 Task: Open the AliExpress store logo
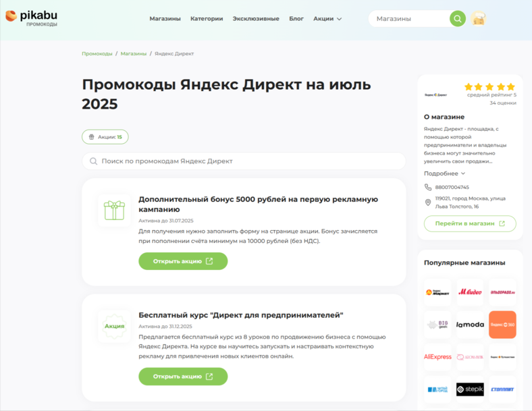[x=437, y=357]
